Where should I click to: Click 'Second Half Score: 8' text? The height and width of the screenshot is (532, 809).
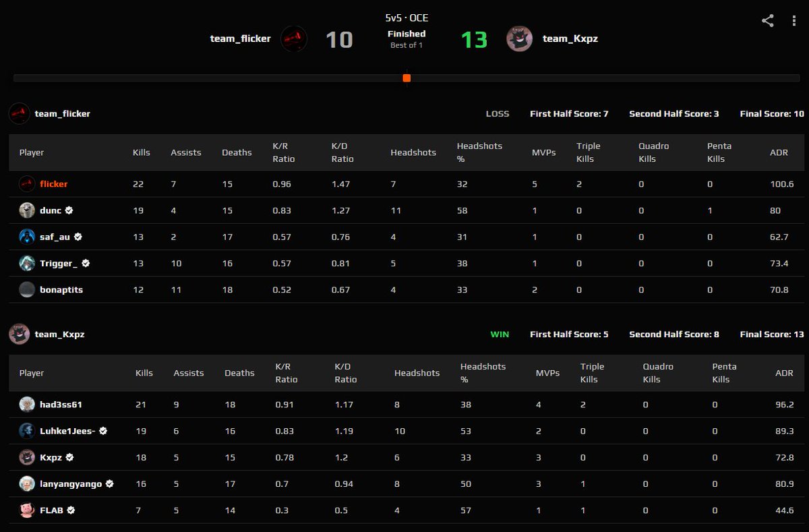[674, 334]
